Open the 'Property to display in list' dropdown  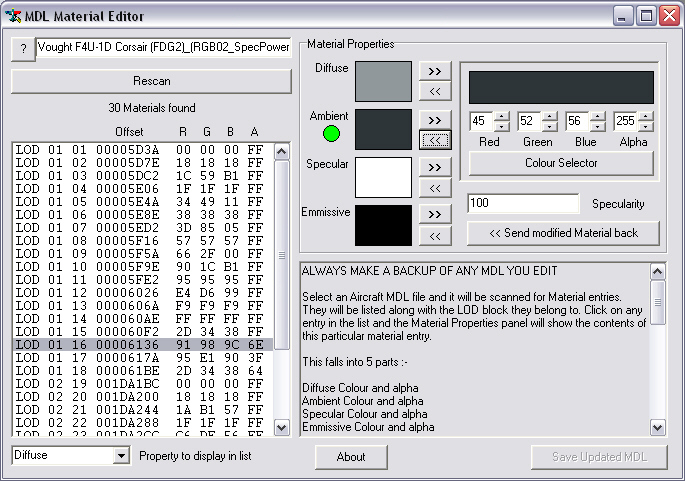(122, 455)
